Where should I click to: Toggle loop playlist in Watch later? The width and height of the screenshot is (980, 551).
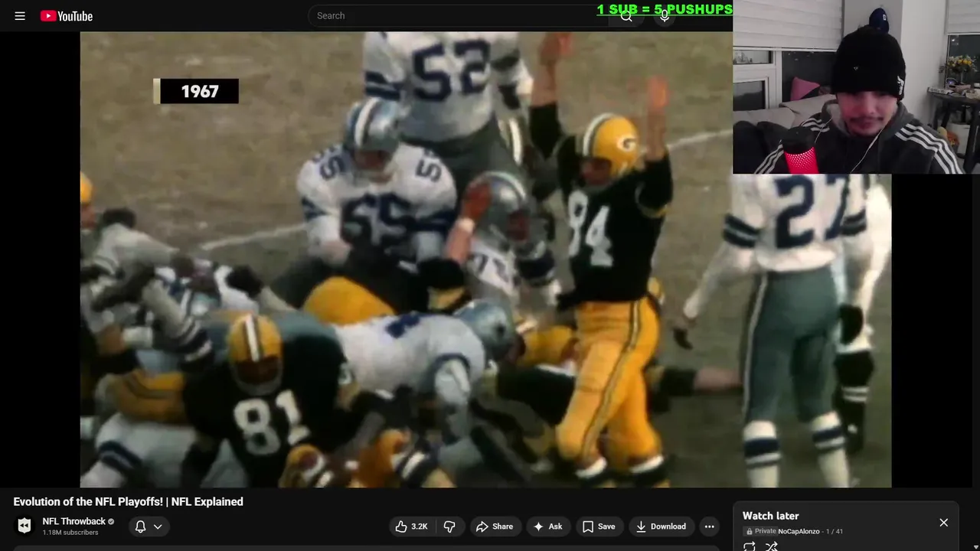750,546
